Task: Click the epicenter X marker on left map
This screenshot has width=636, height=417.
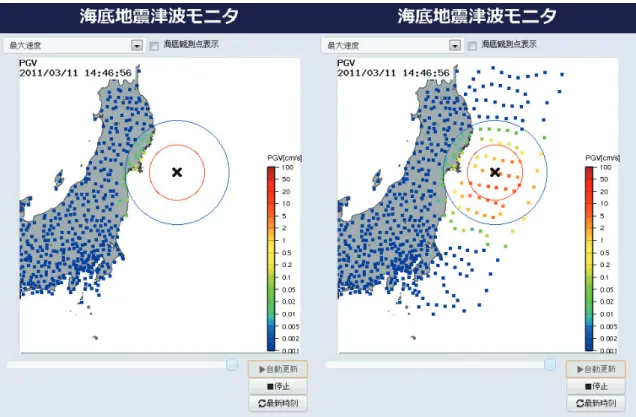Action: [177, 172]
